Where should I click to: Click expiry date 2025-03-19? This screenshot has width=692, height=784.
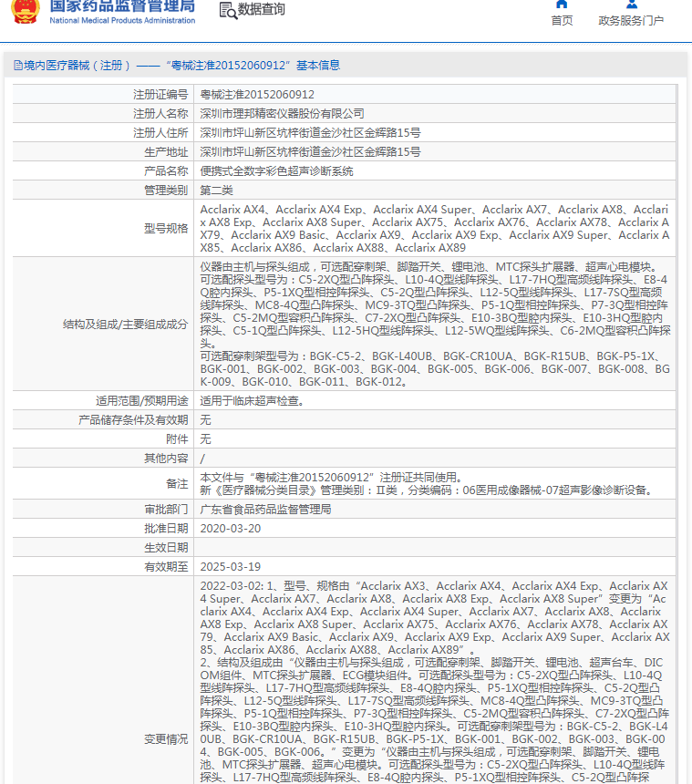tap(231, 567)
